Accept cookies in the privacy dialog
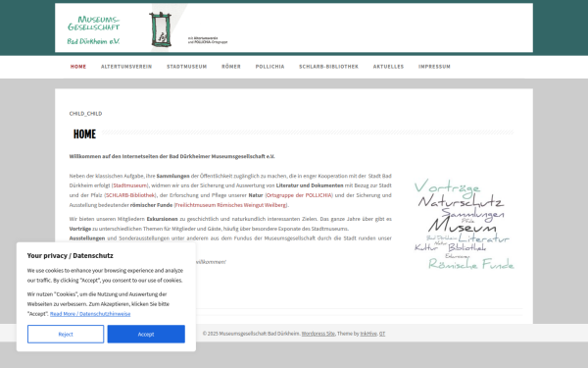This screenshot has height=368, width=588. 146,335
